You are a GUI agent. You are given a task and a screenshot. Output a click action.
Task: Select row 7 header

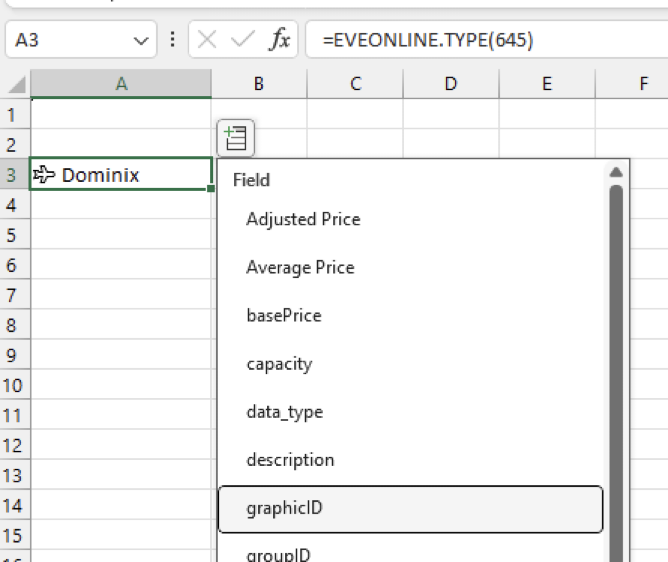coord(15,294)
